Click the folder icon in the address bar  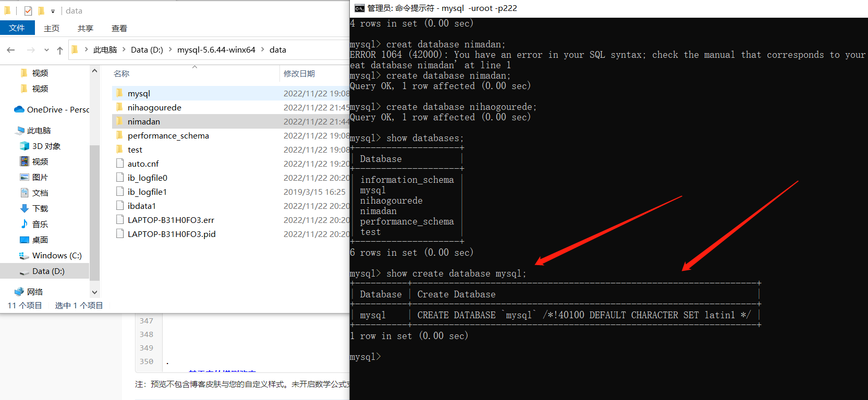pos(75,49)
